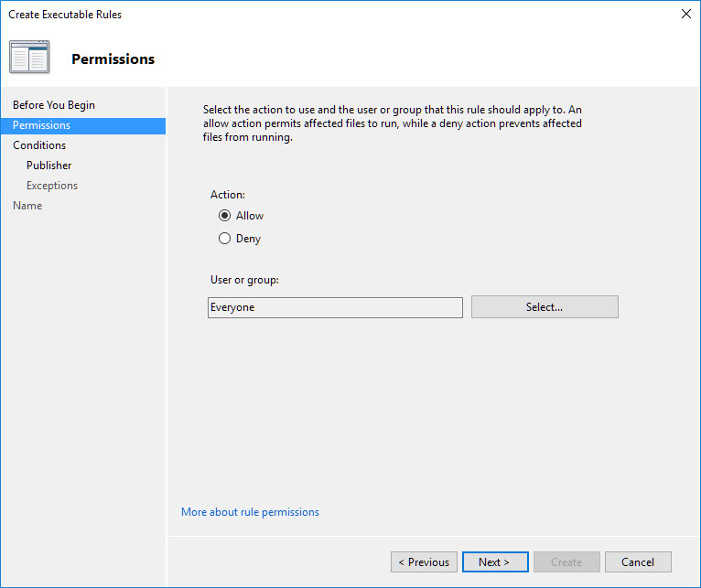Click the Everyone user or group field
This screenshot has width=701, height=588.
click(335, 307)
